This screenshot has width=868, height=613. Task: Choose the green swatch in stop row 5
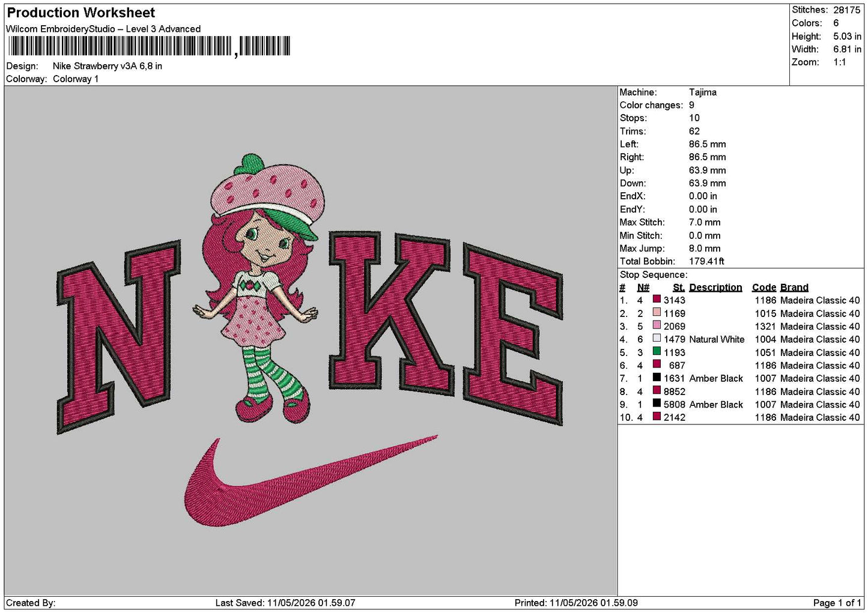click(x=657, y=352)
